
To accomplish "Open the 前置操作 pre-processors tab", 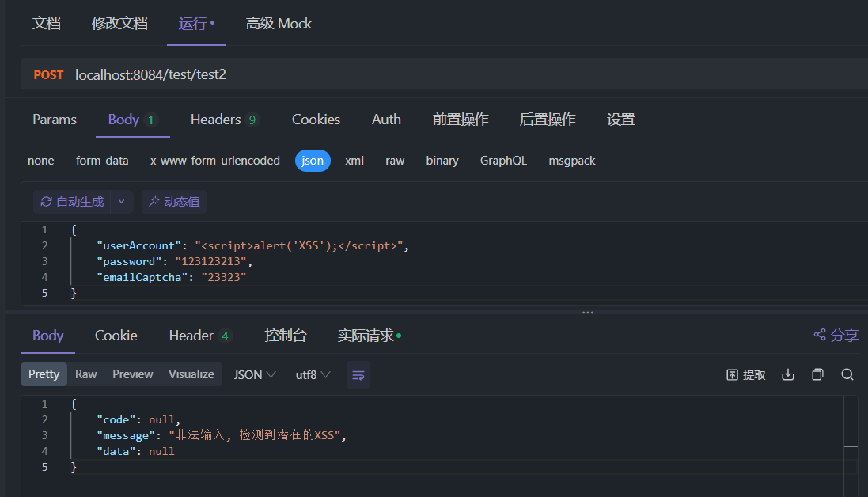I will pos(461,120).
